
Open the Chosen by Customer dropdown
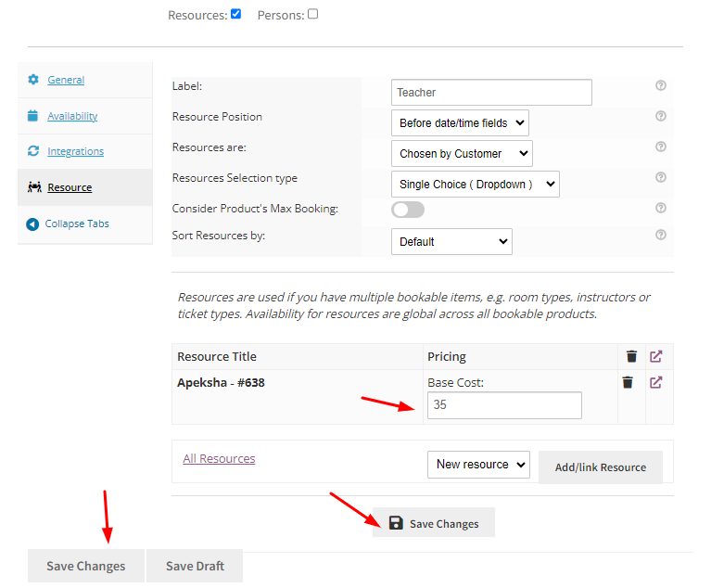click(x=462, y=154)
